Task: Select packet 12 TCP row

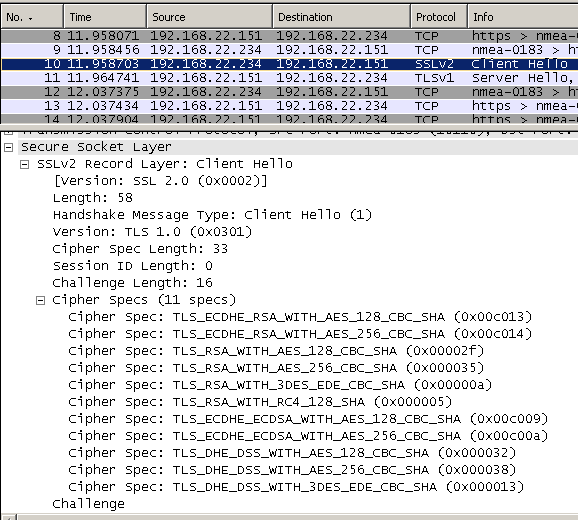Action: tap(289, 92)
